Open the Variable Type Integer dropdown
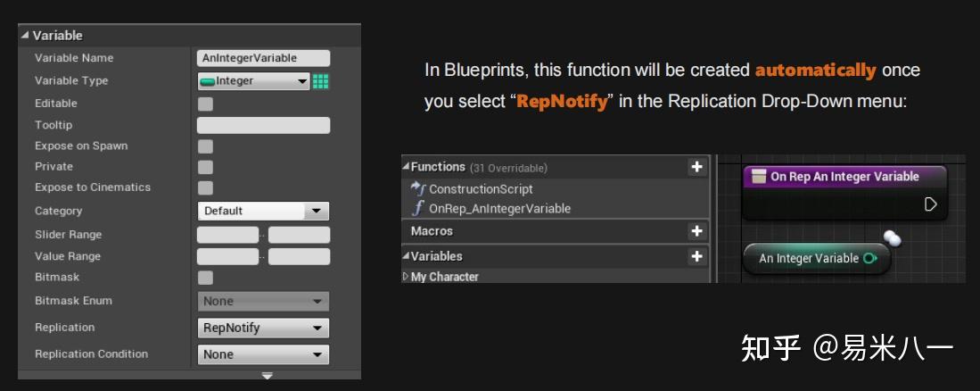 click(x=254, y=81)
